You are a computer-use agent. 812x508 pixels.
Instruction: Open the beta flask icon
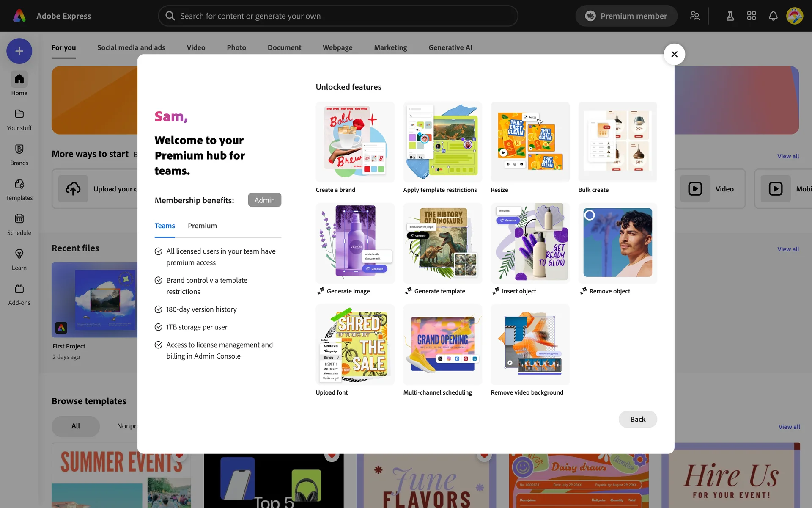730,16
